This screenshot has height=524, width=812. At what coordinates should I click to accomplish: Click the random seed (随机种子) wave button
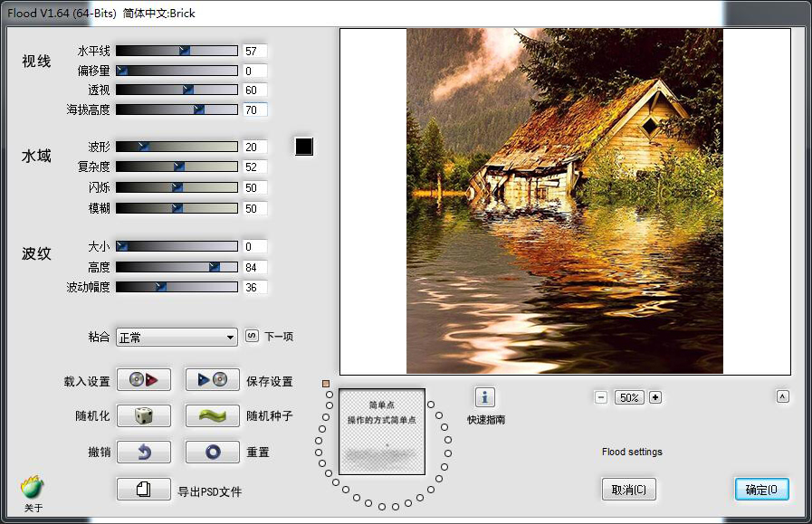tap(213, 415)
